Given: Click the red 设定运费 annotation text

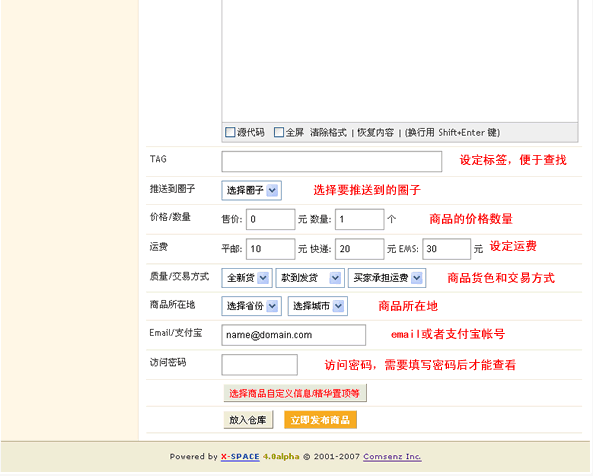Looking at the screenshot, I should pos(513,246).
